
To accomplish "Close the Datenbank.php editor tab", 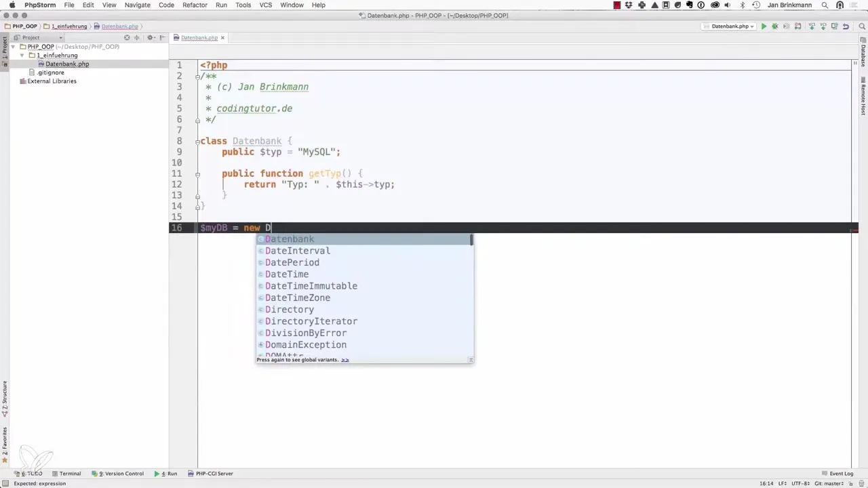I will pyautogui.click(x=223, y=37).
